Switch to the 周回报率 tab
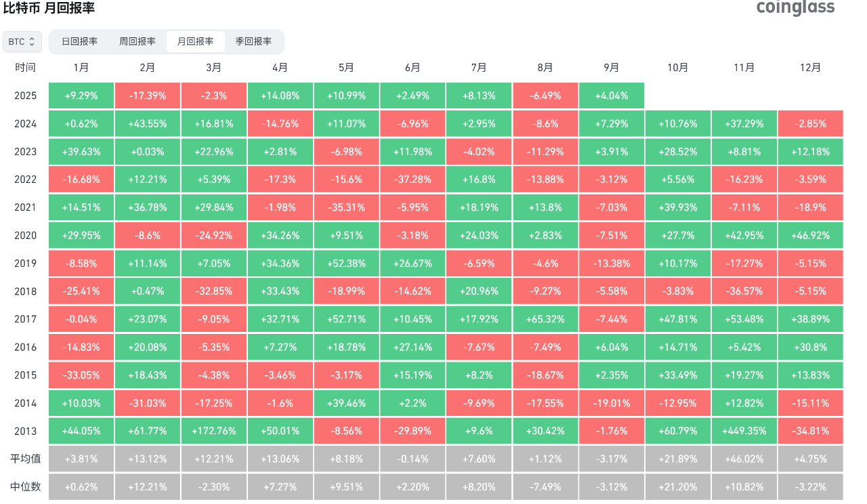This screenshot has height=504, width=867. [138, 41]
